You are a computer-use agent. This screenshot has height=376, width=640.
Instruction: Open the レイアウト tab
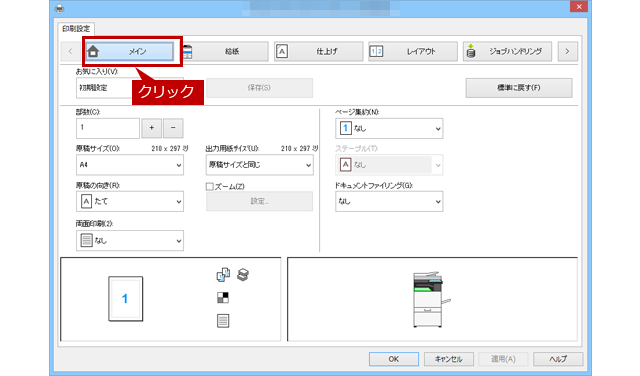[x=413, y=51]
